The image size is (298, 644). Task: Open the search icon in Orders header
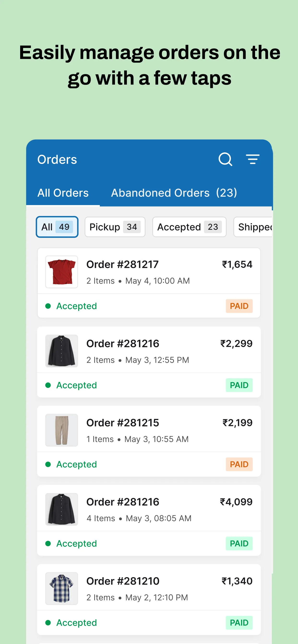(x=225, y=159)
